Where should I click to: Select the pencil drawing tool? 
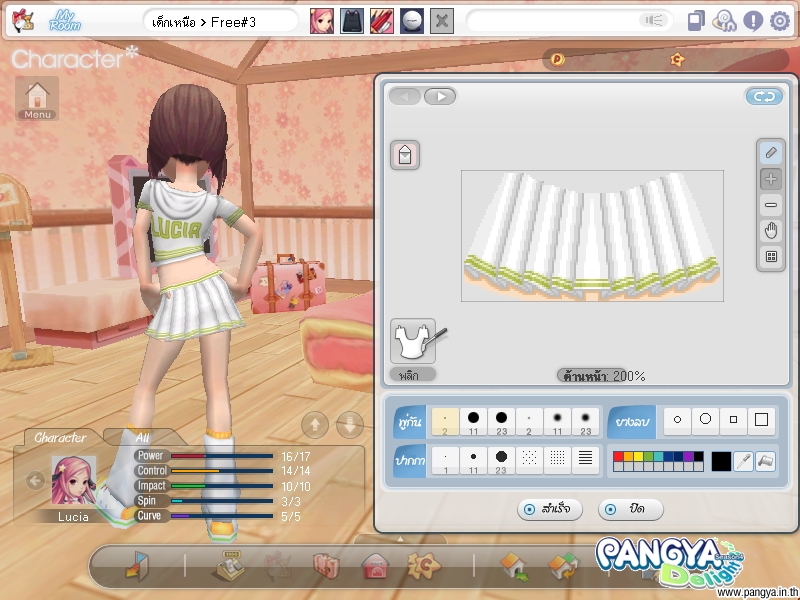pyautogui.click(x=771, y=152)
